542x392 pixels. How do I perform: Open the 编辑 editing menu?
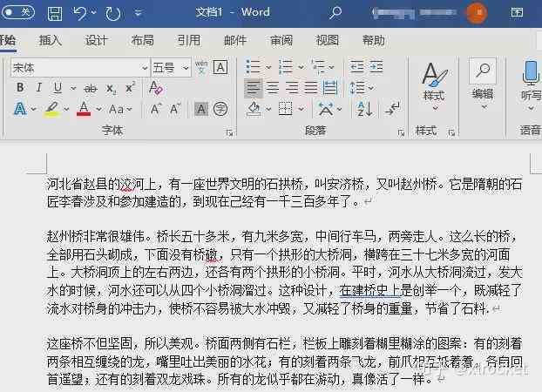pyautogui.click(x=483, y=84)
